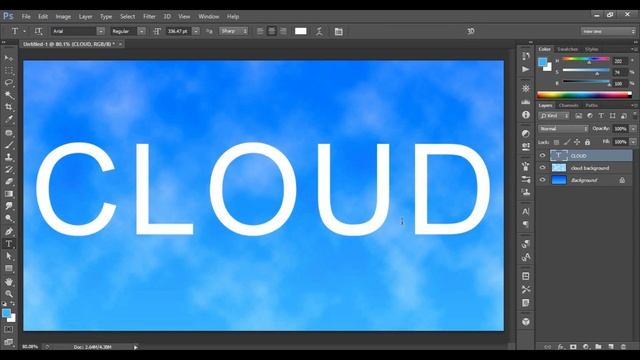Image resolution: width=640 pixels, height=360 pixels.
Task: Open the Image menu
Action: click(63, 16)
